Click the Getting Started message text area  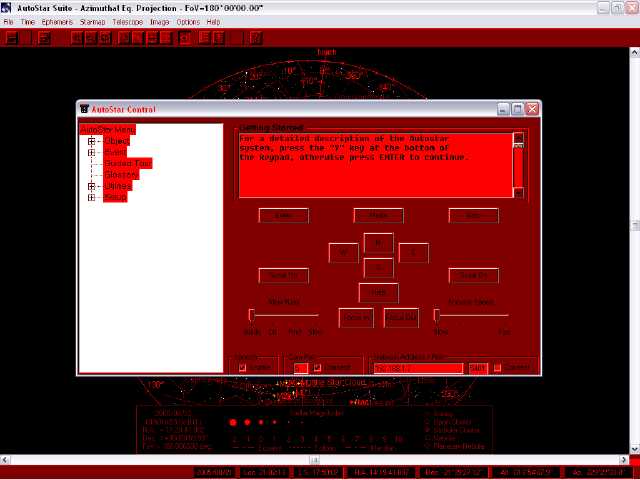pyautogui.click(x=376, y=165)
